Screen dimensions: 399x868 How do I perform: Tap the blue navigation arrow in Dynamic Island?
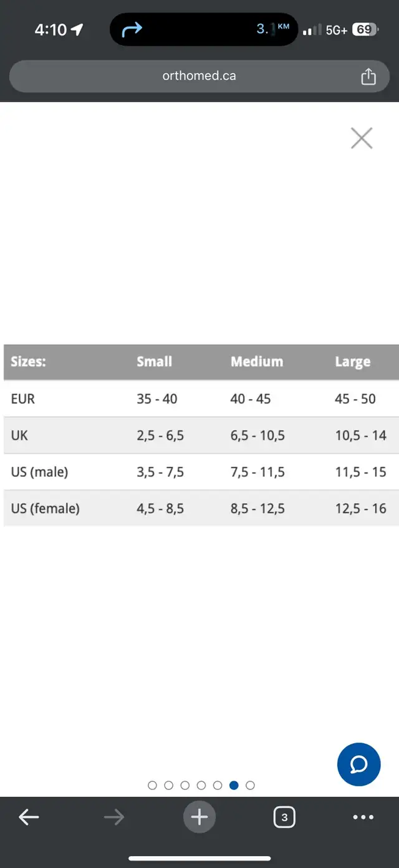(x=132, y=29)
